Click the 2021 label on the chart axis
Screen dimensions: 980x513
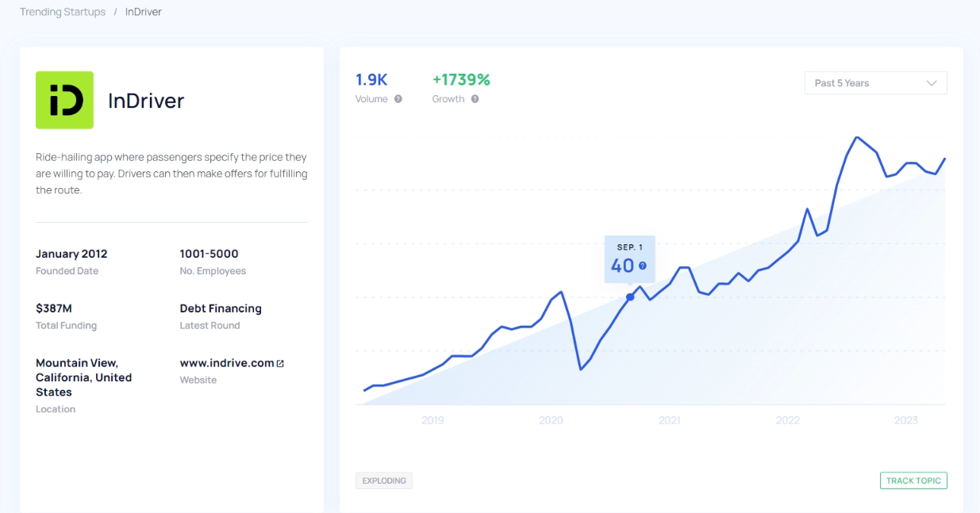pos(670,420)
